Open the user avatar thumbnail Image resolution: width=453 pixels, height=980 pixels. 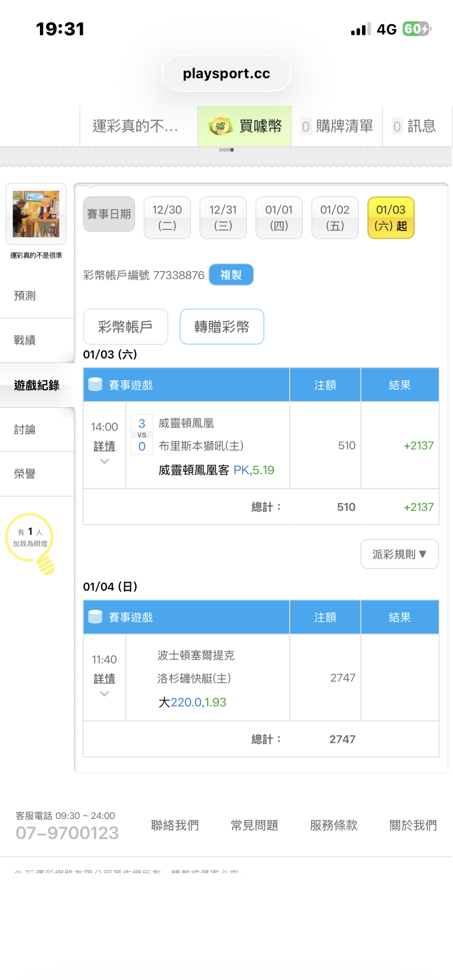[x=36, y=214]
